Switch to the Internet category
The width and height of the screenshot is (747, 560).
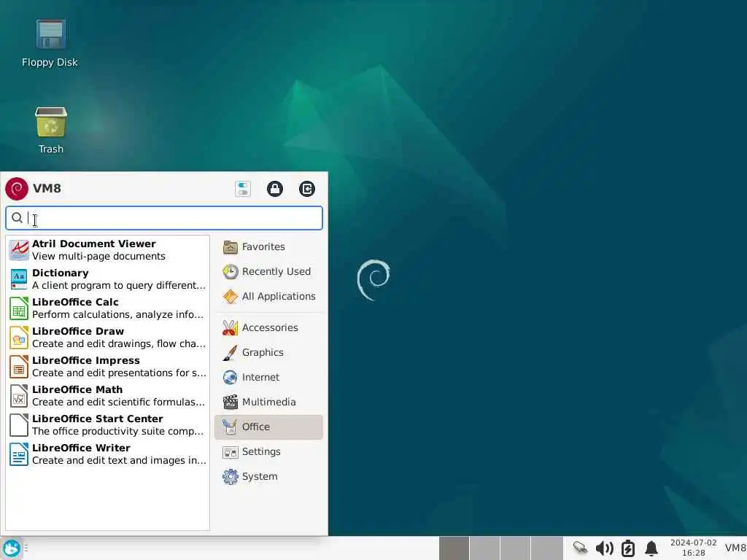(268, 377)
